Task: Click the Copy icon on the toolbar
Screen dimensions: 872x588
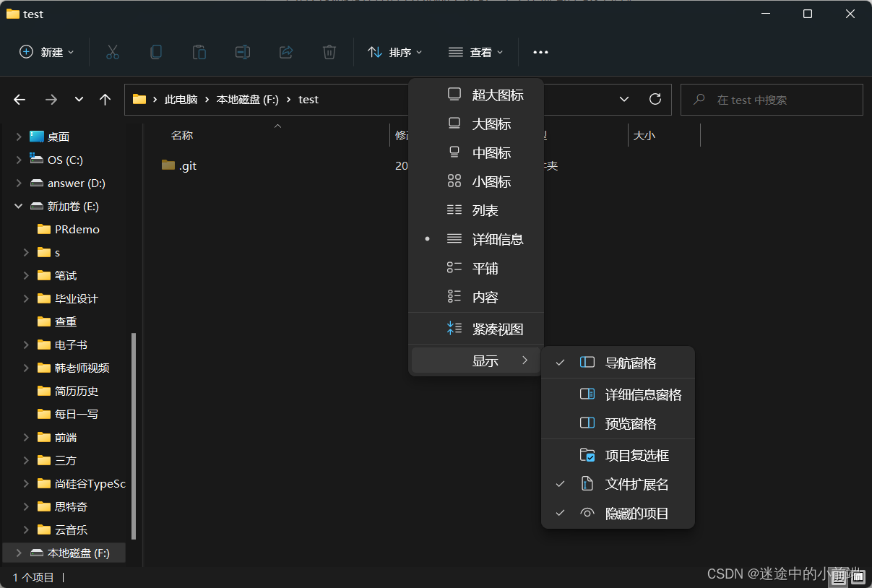Action: 155,51
